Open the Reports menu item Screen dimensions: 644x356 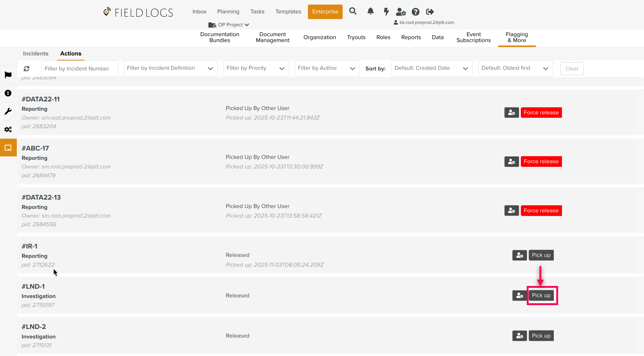[411, 37]
